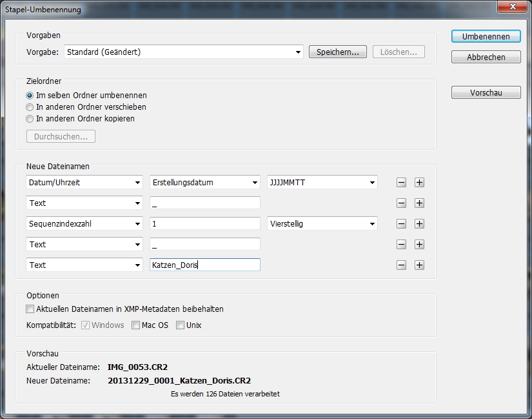Toggle Mac OS compatibility checkbox
Screen dimensions: 532x419
[135, 325]
